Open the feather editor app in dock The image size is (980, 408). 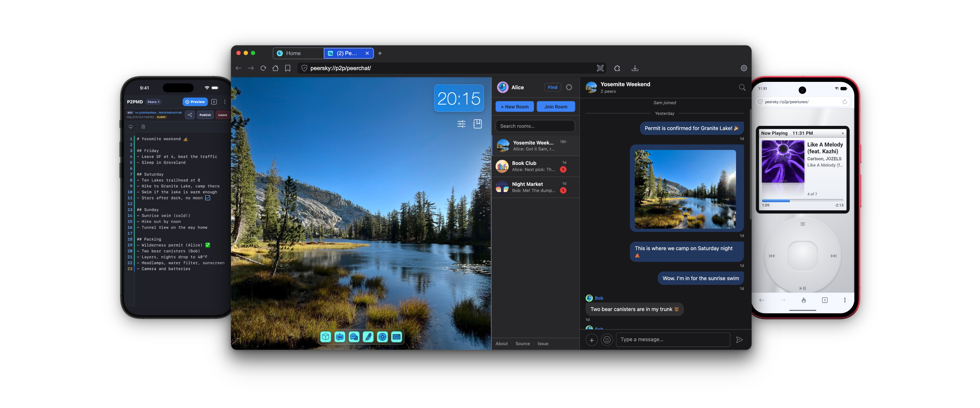(368, 337)
